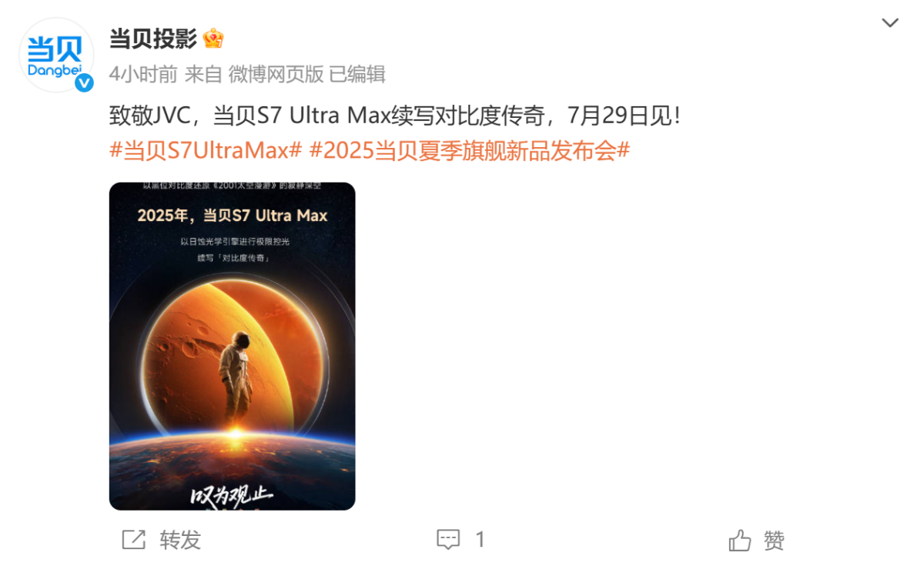
Task: Expand post options with top-right chevron
Action: click(x=890, y=23)
